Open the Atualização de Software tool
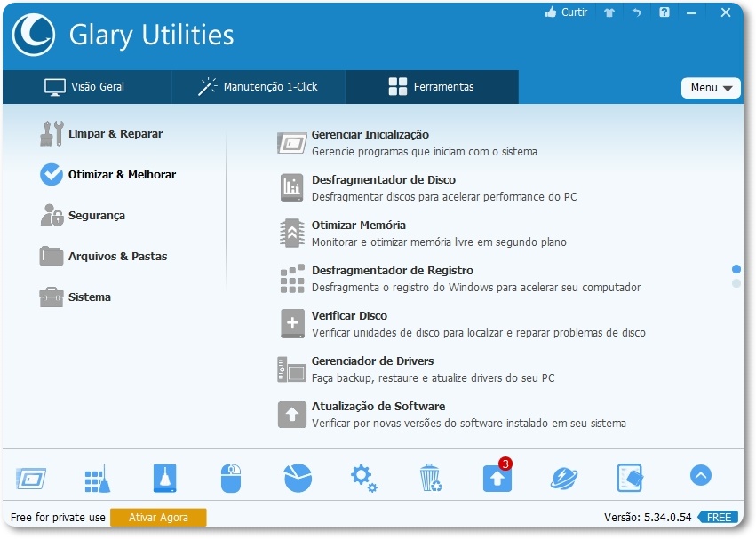Viewport: 756px width, 539px height. click(378, 407)
